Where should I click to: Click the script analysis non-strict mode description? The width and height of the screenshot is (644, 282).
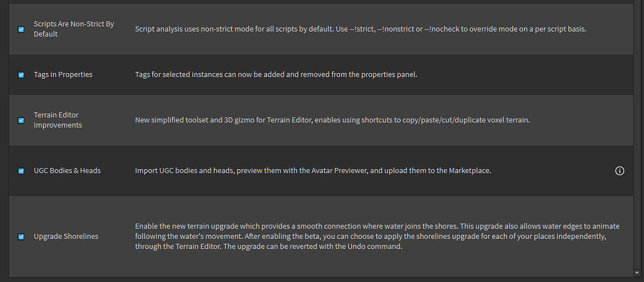coord(361,29)
